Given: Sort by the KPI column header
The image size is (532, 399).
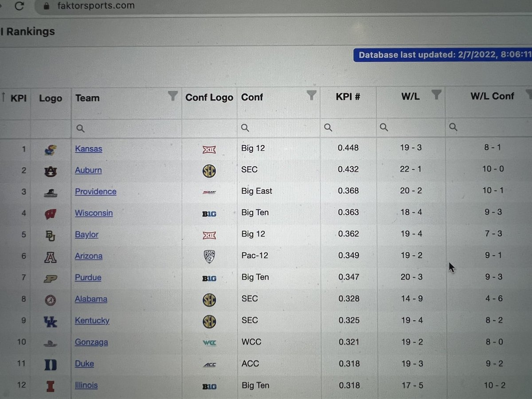Looking at the screenshot, I should pyautogui.click(x=18, y=98).
